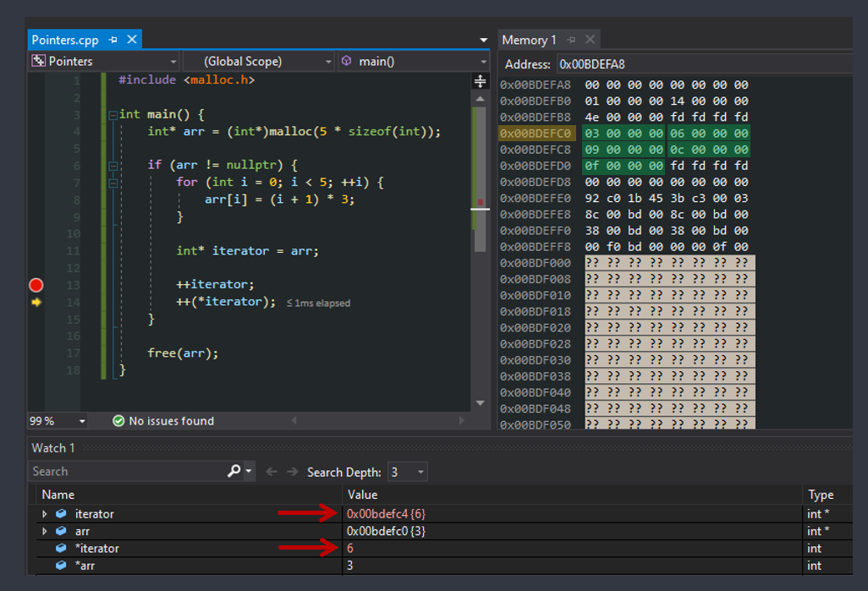Collapse the main() function code block
Image resolution: width=868 pixels, height=591 pixels.
(x=113, y=115)
